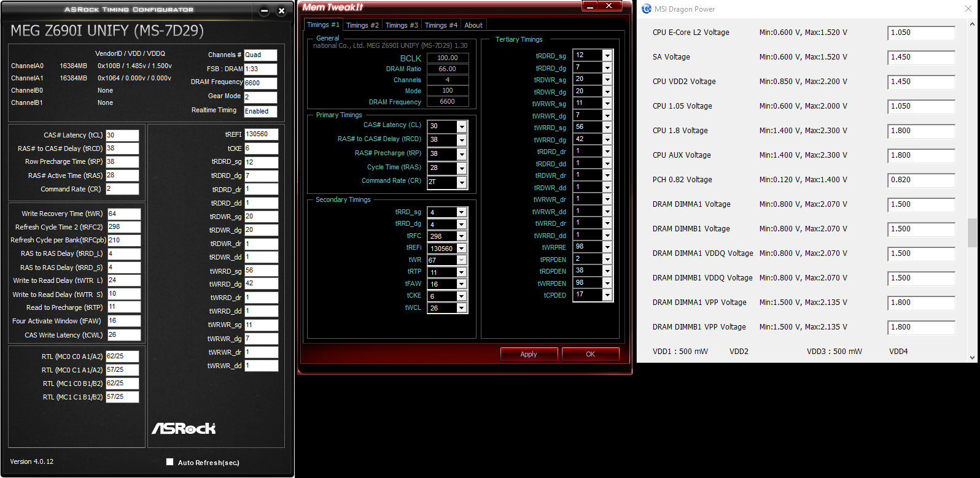
Task: Click the 'VDD3 : 500 mW' readout
Action: (834, 352)
